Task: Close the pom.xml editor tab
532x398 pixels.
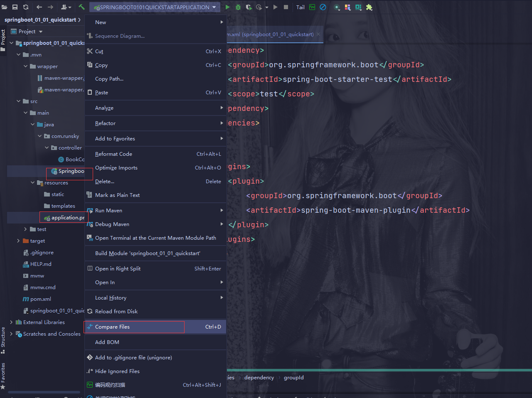Action: tap(318, 34)
